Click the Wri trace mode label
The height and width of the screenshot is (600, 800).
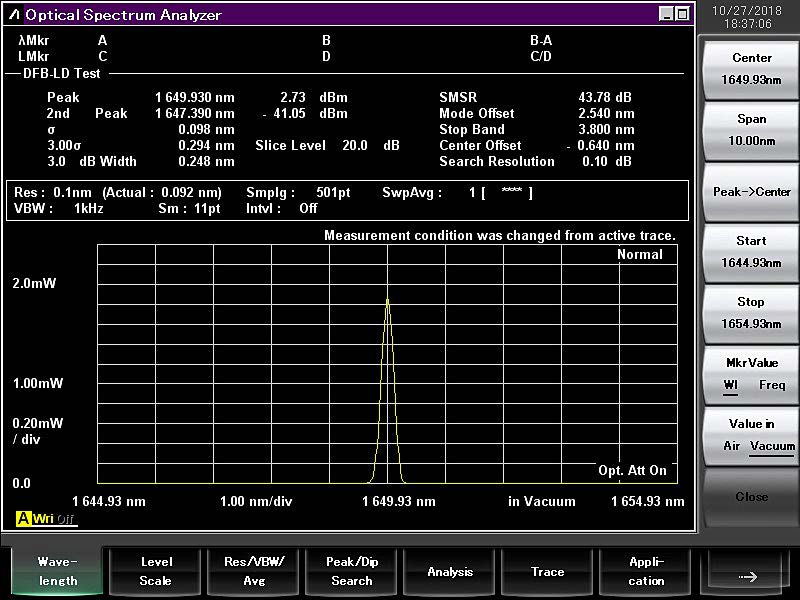pyautogui.click(x=43, y=519)
